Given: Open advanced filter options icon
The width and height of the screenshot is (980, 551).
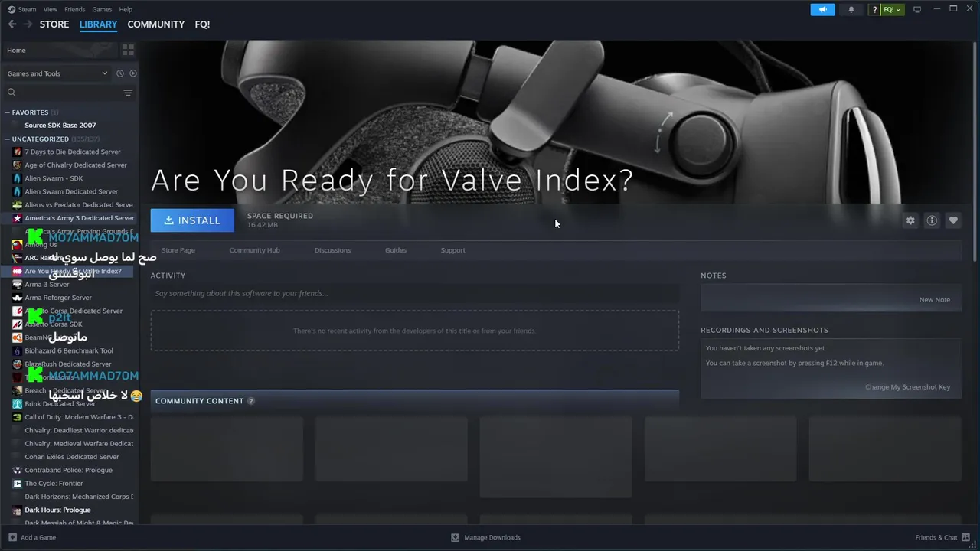Looking at the screenshot, I should (128, 93).
